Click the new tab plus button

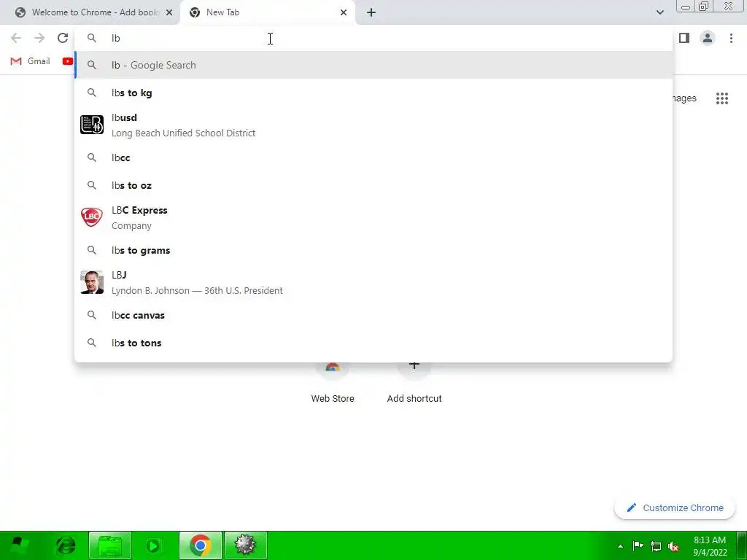coord(371,13)
